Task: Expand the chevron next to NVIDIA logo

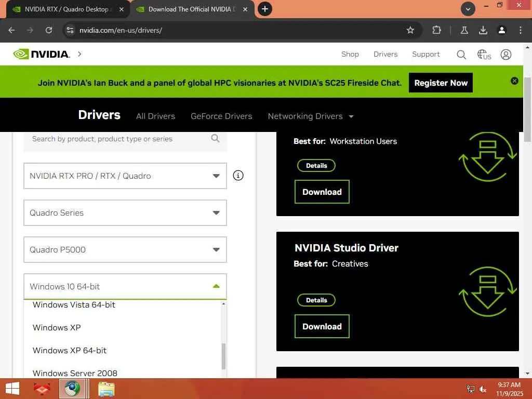Action: click(79, 54)
